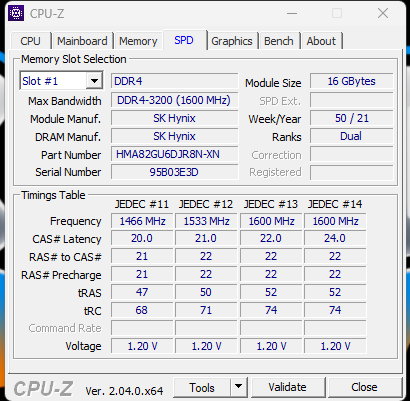This screenshot has width=410, height=401.
Task: Click the JEDEC #13 column header
Action: tap(271, 204)
